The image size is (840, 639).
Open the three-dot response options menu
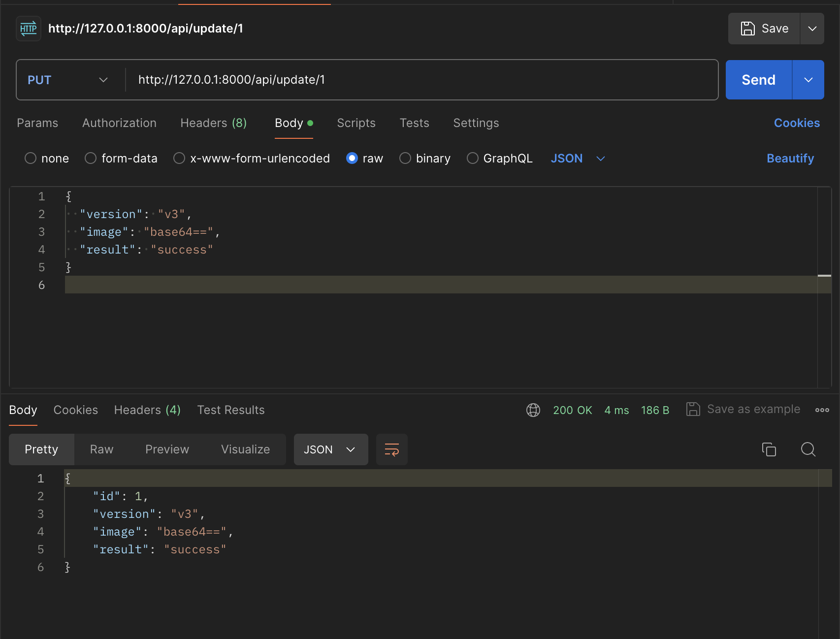point(822,410)
